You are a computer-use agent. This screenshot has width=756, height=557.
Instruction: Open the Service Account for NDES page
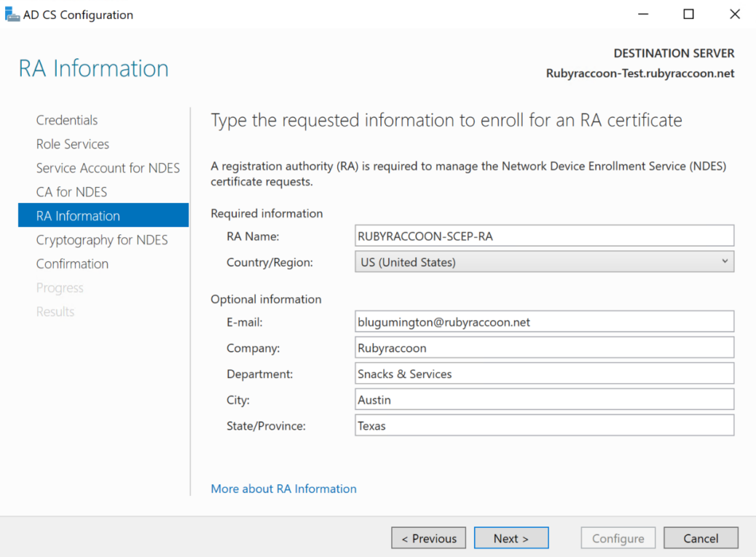pos(108,167)
